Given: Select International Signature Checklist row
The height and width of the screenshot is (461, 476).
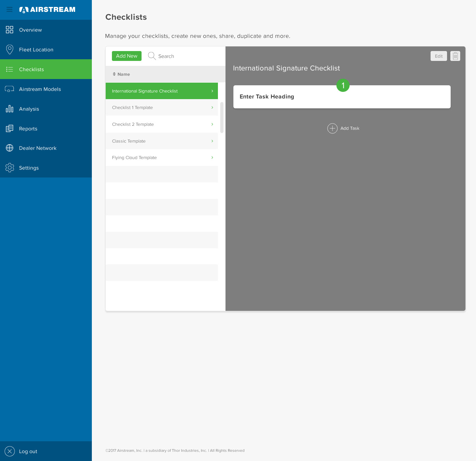Looking at the screenshot, I should 162,91.
